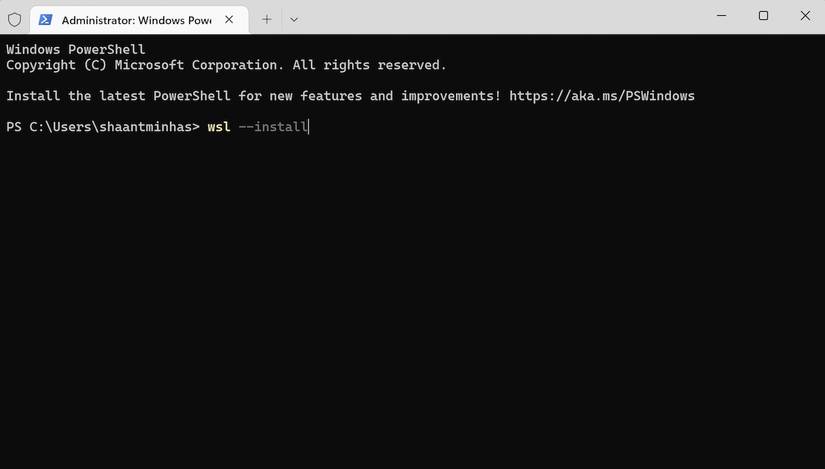This screenshot has width=825, height=469.
Task: Close the Administrator: Windows PowerShell tab
Action: 229,19
